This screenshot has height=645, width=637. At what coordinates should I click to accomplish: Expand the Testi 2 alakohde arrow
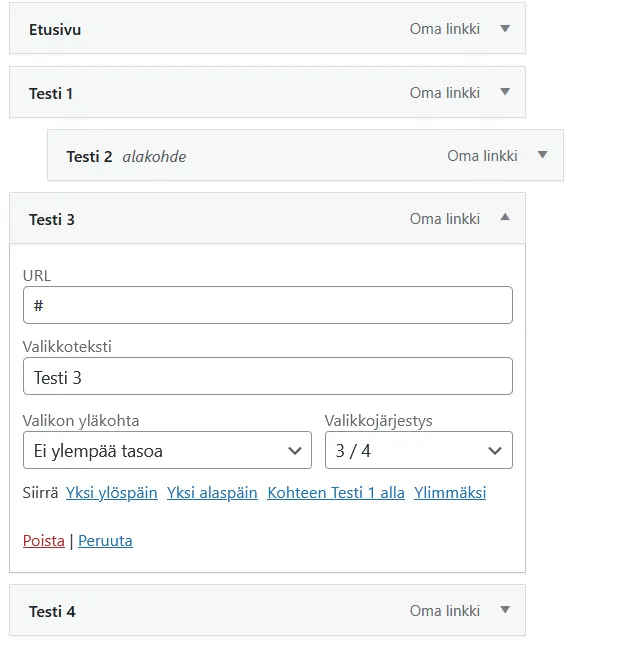click(542, 155)
